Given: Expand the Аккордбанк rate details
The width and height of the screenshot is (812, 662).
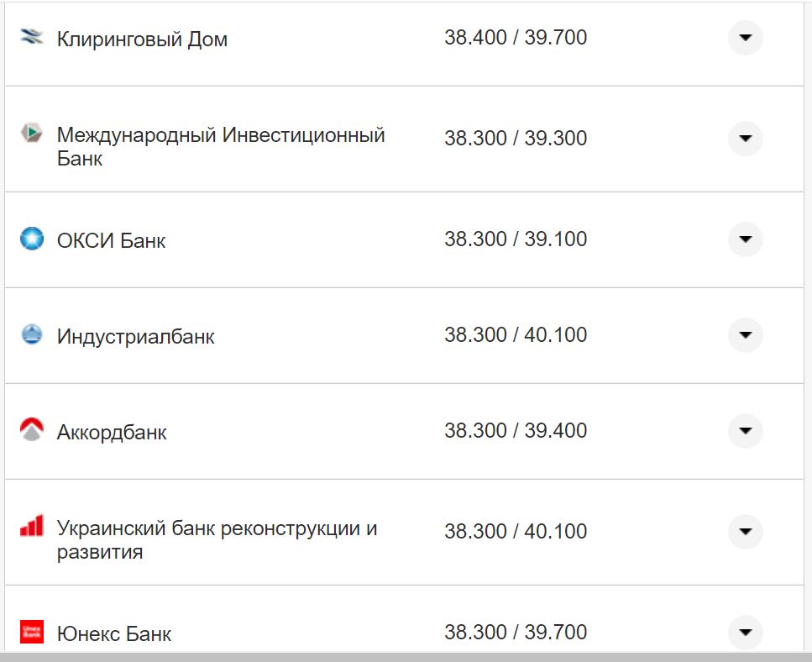Looking at the screenshot, I should (745, 430).
